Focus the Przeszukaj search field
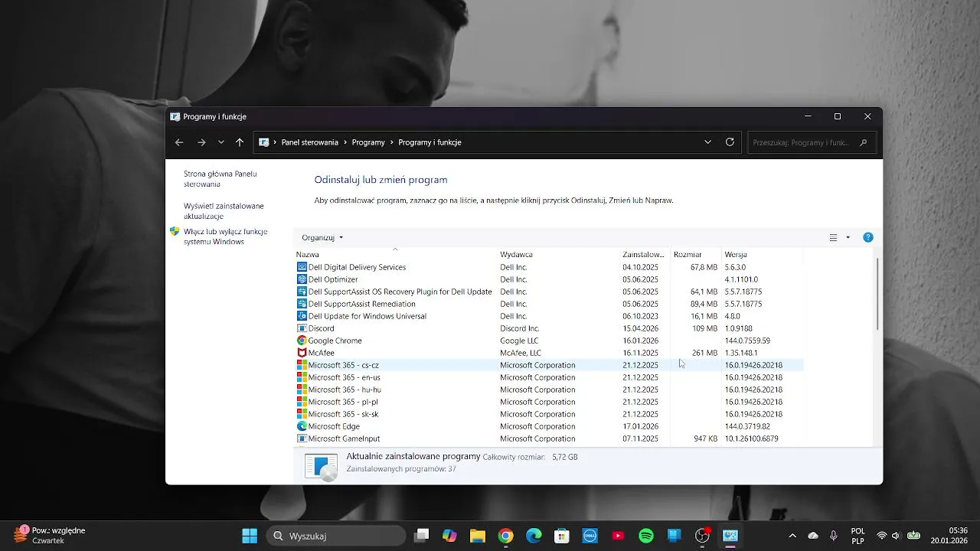This screenshot has height=551, width=980. (x=812, y=142)
